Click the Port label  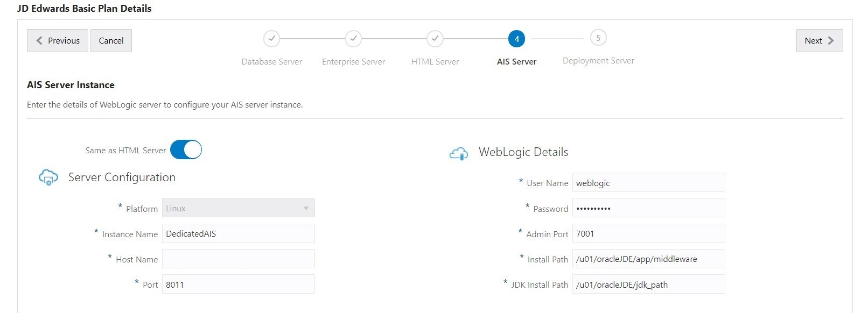[x=150, y=285]
